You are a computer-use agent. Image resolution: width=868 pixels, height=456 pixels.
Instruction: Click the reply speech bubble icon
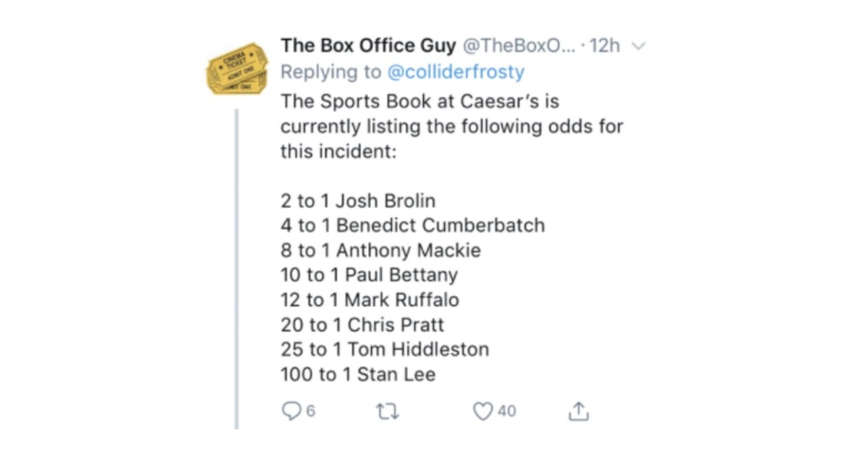[291, 411]
